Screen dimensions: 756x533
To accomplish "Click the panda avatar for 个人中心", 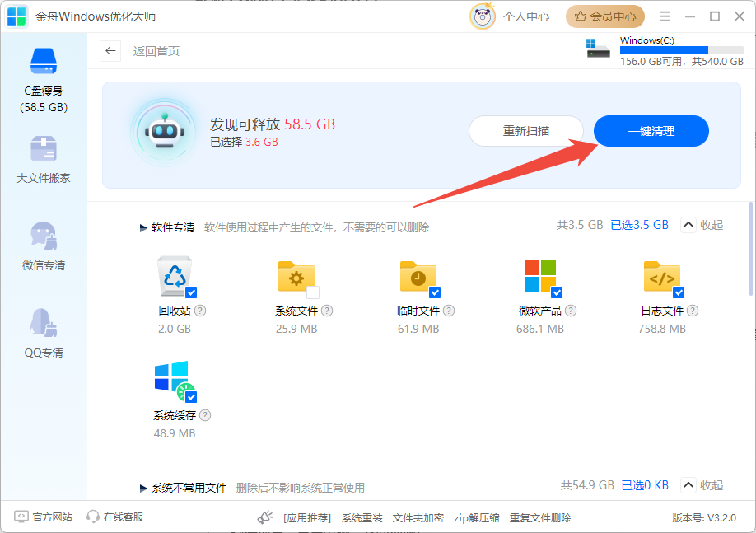I will coord(482,16).
